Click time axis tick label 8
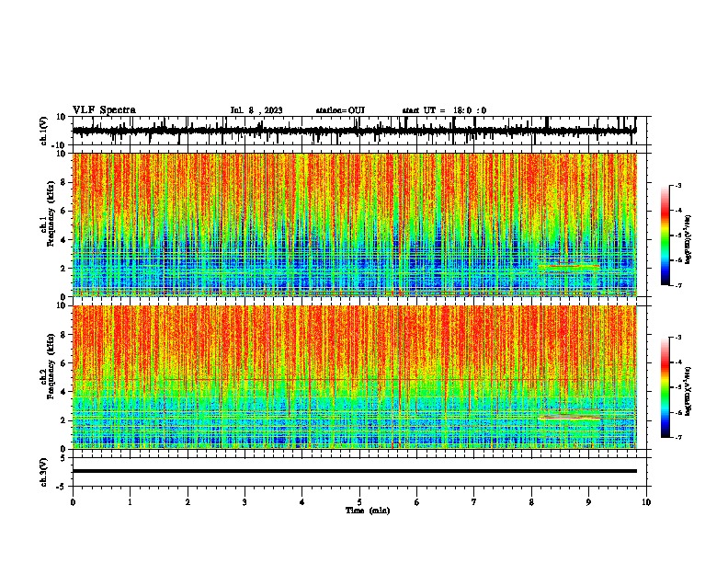Screen dimensions: 728x563 tap(531, 502)
